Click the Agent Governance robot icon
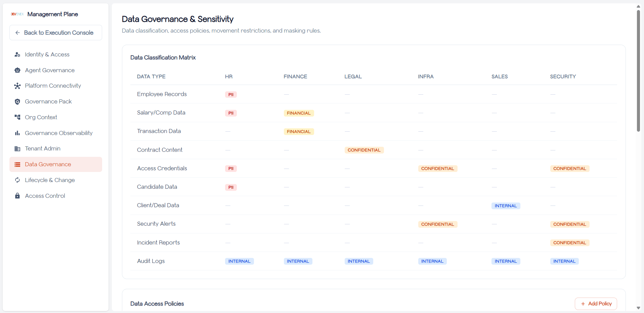Image resolution: width=644 pixels, height=313 pixels. tap(17, 70)
